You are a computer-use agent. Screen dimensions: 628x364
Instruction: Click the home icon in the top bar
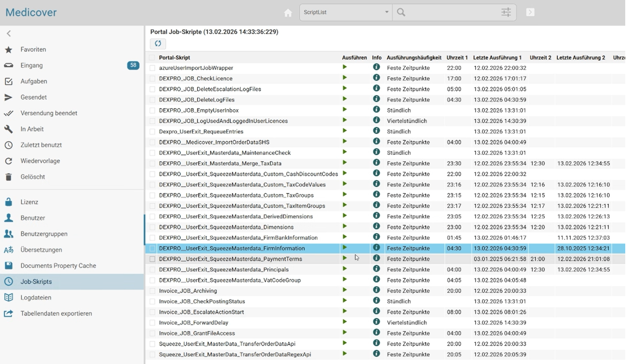click(x=288, y=13)
